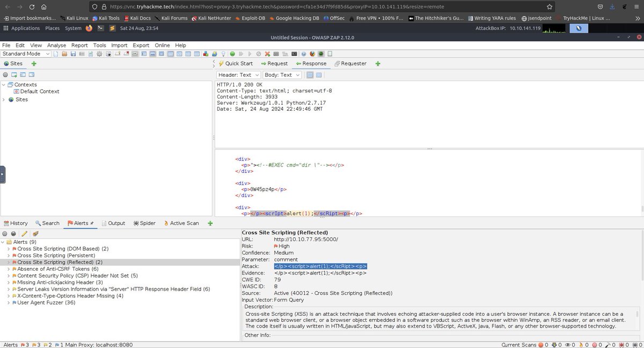Viewport: 644px width, 348px height.
Task: Reload the browser page
Action: (32, 7)
